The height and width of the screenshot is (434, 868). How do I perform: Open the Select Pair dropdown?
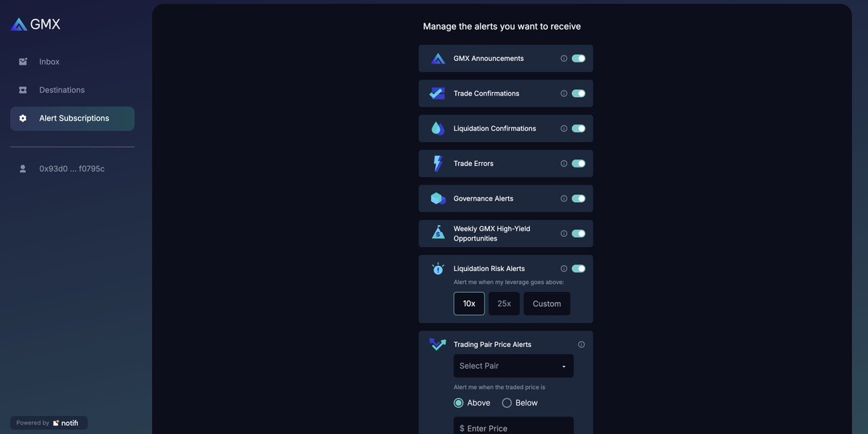[513, 366]
